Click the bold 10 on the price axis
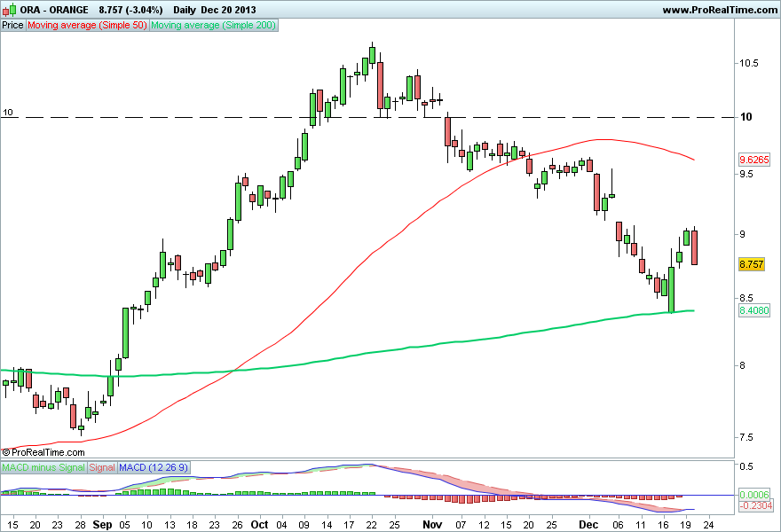Viewport: 781px width, 532px height. 746,117
